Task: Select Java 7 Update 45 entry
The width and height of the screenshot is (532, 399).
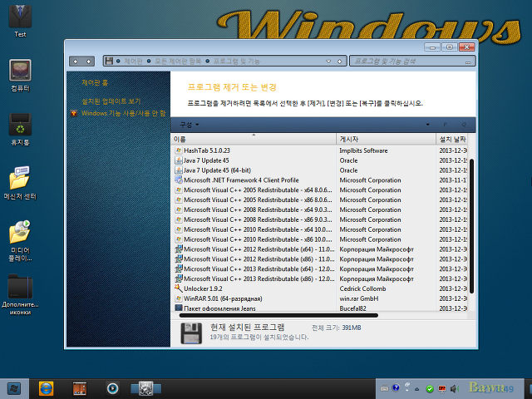Action: point(320,160)
